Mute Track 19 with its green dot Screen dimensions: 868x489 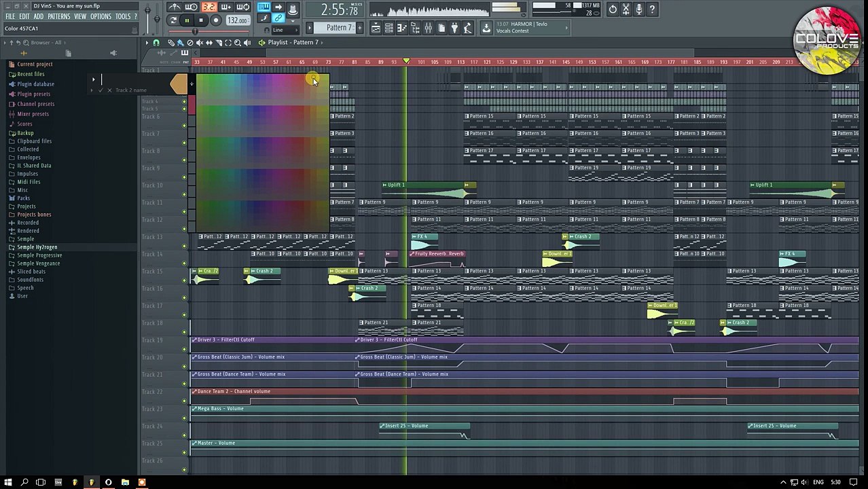[x=184, y=349]
